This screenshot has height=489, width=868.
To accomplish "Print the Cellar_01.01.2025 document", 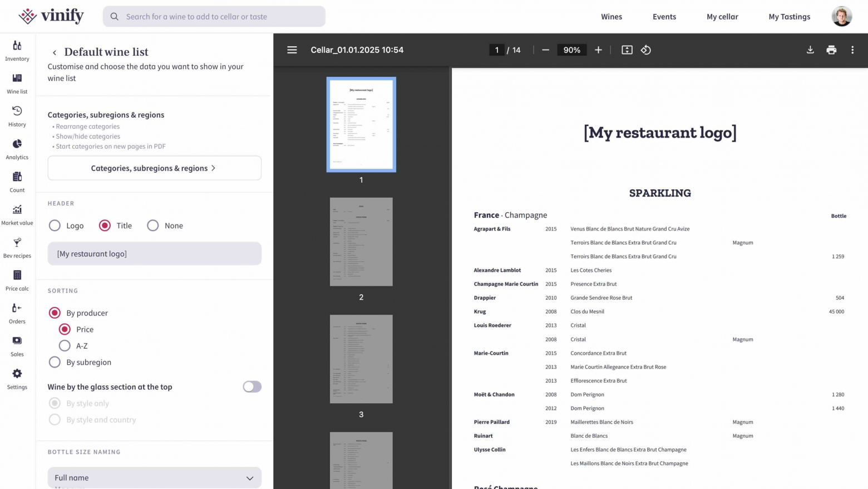I will point(831,50).
